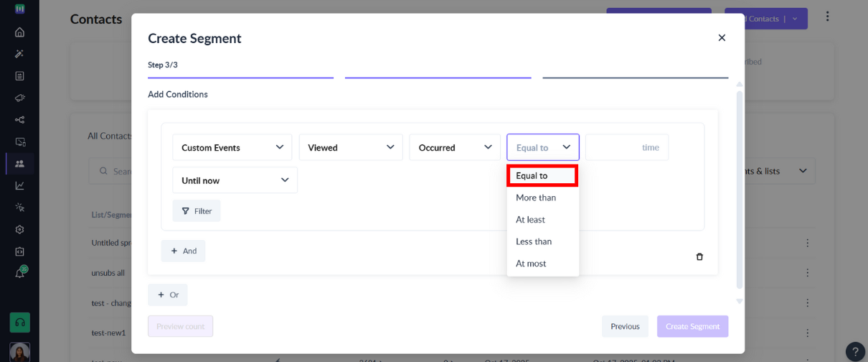Click the Create Segment dialog title

pyautogui.click(x=194, y=38)
